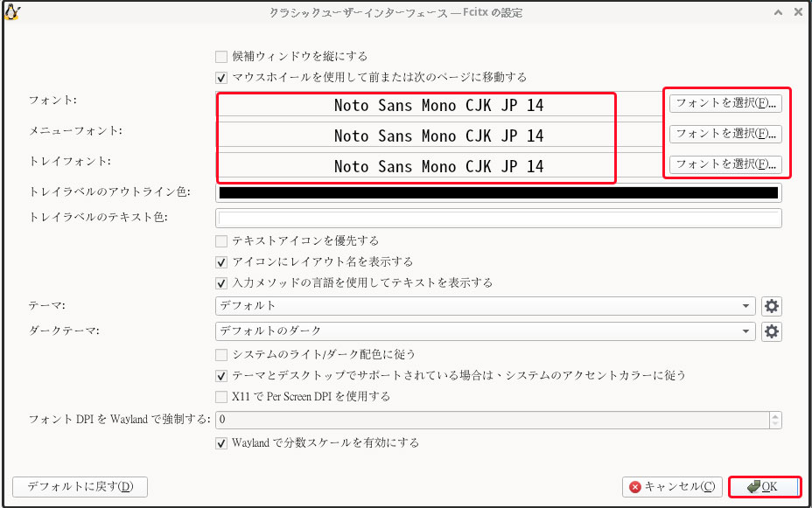Click the キャンセル button
The image size is (812, 508).
coord(672,487)
